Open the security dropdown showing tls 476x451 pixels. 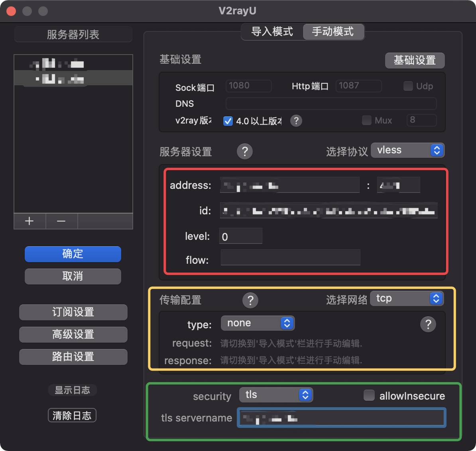pyautogui.click(x=276, y=395)
